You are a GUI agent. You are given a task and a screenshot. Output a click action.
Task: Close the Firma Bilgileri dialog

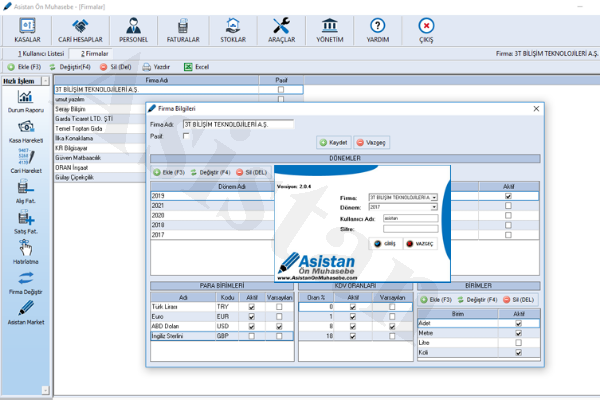[536, 109]
